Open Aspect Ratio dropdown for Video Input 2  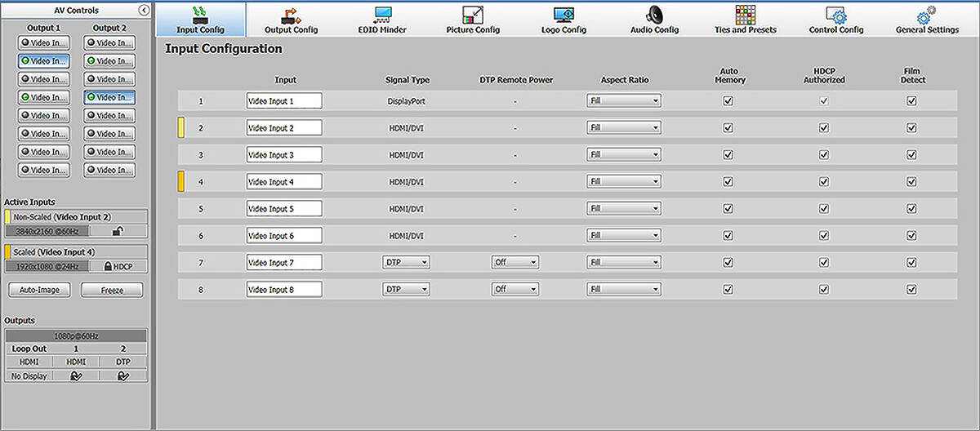coord(624,128)
